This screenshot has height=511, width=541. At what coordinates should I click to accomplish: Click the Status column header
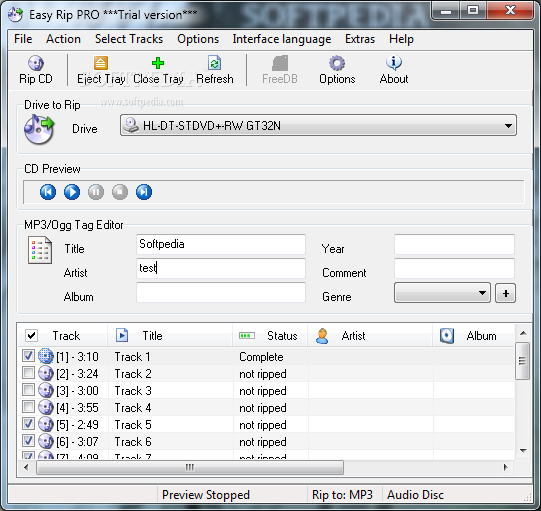click(270, 335)
